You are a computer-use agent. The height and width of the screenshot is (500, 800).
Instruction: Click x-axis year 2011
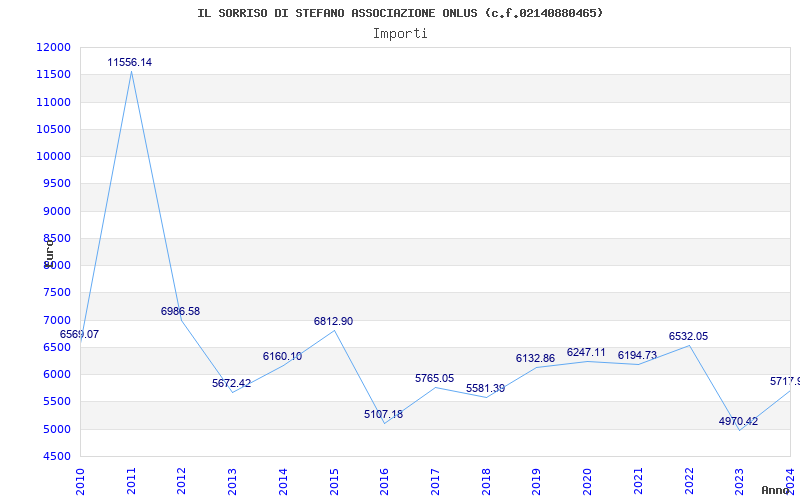(x=131, y=481)
